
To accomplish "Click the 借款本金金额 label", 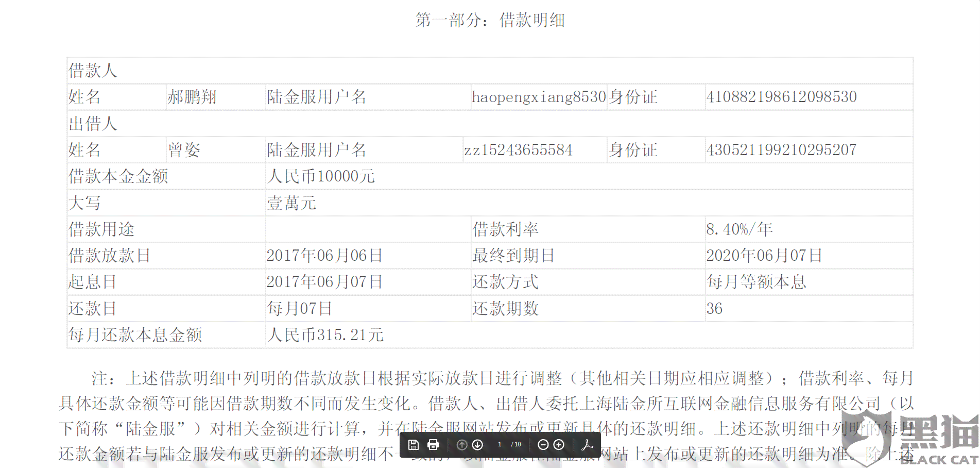I will (118, 176).
